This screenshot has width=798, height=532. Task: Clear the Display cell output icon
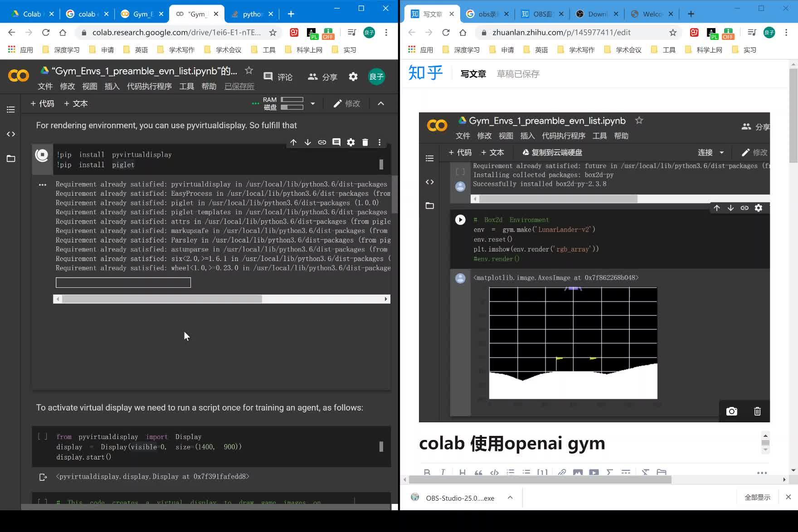pos(43,477)
